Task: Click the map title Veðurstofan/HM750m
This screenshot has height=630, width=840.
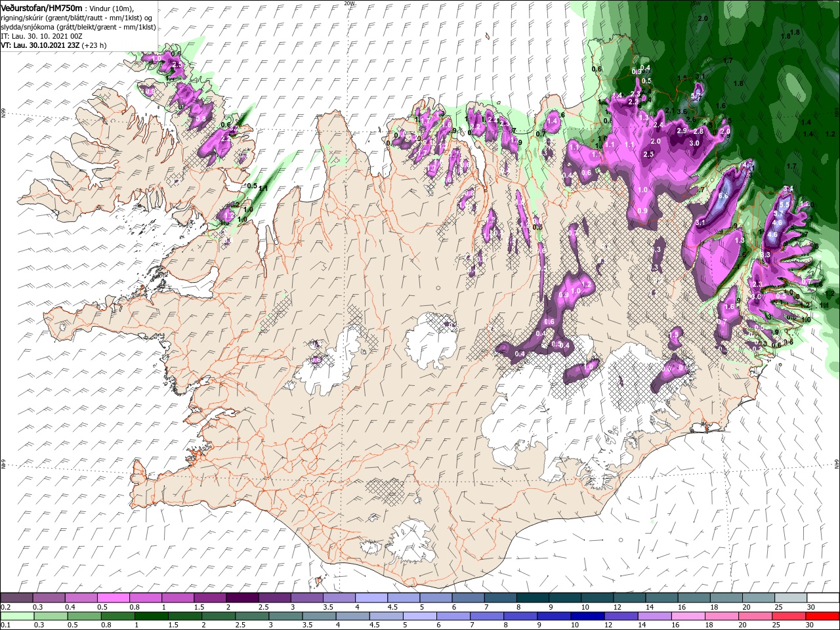Action: (x=41, y=7)
